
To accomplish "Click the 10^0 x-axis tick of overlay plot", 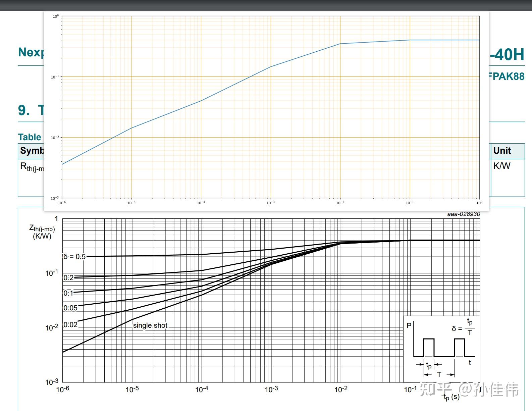I will tap(479, 203).
